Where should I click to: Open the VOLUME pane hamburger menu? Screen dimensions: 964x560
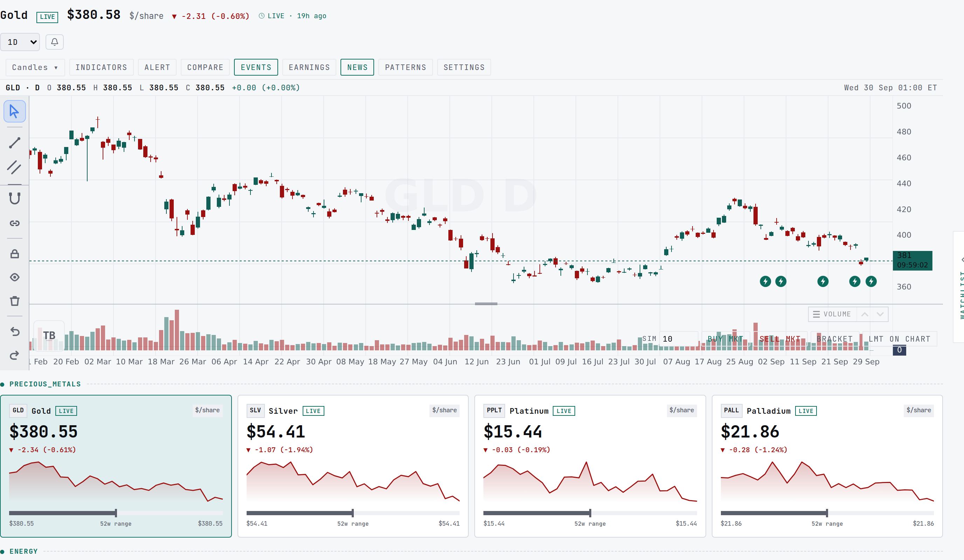(816, 314)
